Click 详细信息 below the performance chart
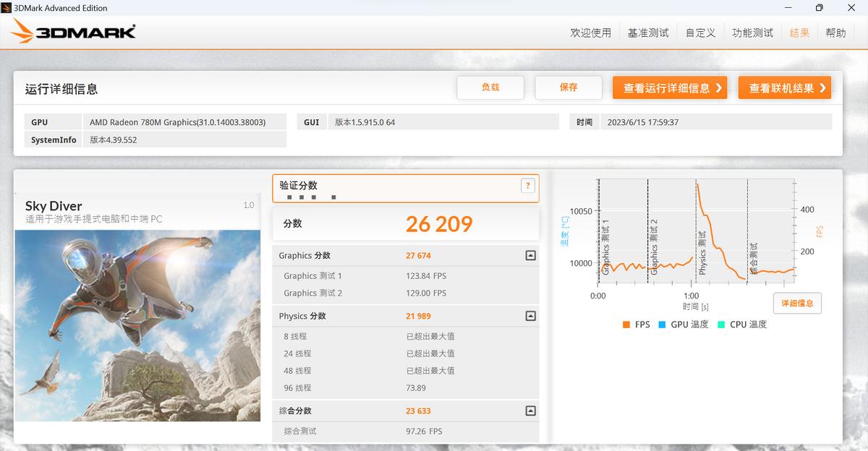The height and width of the screenshot is (451, 868). pyautogui.click(x=797, y=303)
